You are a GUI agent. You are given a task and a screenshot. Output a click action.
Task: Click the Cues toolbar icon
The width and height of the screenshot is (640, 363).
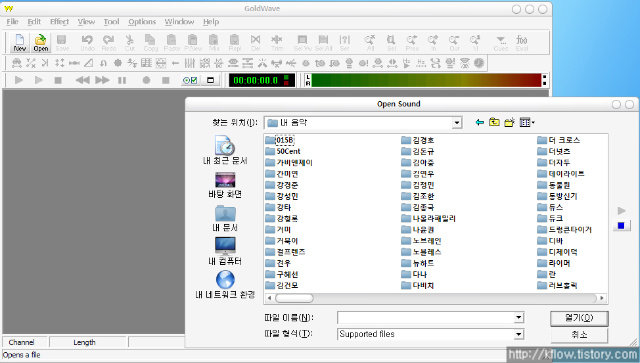tap(501, 43)
